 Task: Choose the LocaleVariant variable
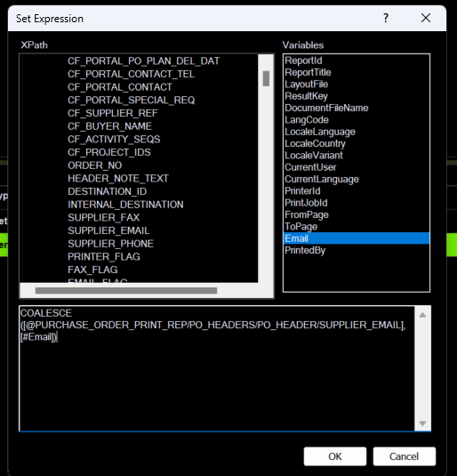tap(357, 155)
